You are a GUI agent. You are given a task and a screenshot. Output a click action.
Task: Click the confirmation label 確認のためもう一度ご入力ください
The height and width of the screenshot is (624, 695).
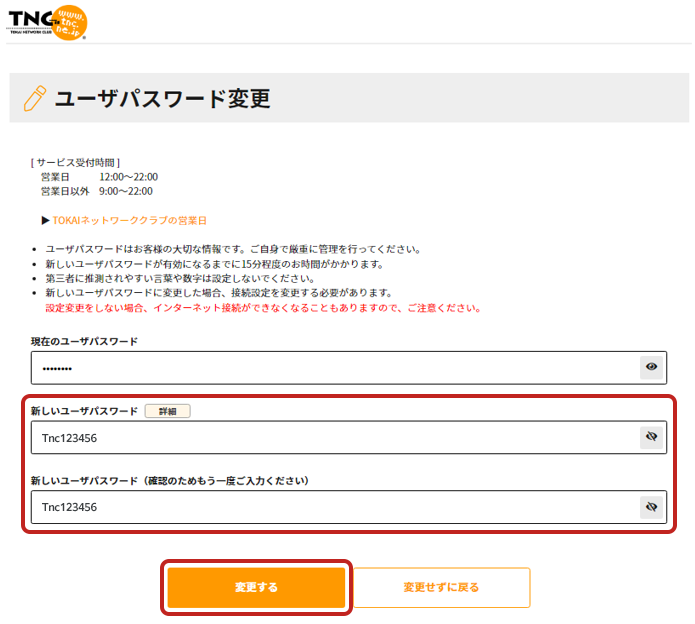tap(170, 481)
